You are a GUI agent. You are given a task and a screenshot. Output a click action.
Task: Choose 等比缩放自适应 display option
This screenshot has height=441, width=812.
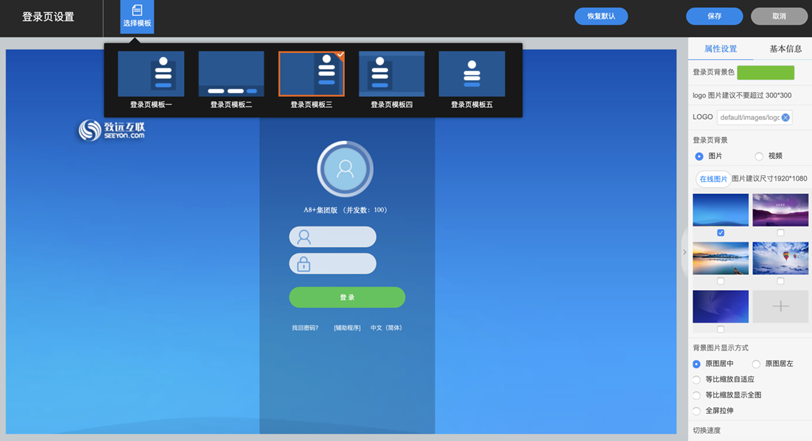pyautogui.click(x=697, y=380)
